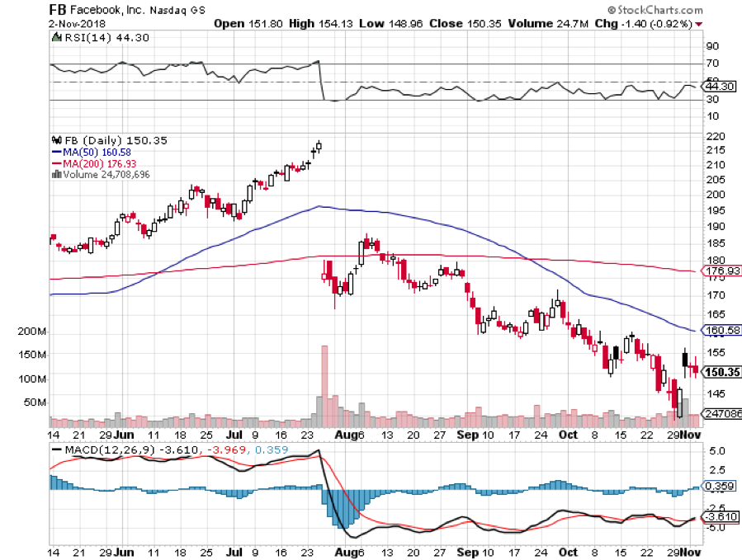Click the red line sample before MA(200)
Viewport: 742px width, 560px height.
[x=56, y=163]
